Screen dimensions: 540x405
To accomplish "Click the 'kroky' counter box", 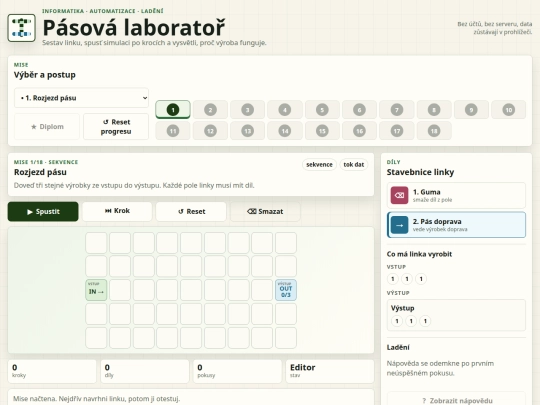I will [x=52, y=371].
